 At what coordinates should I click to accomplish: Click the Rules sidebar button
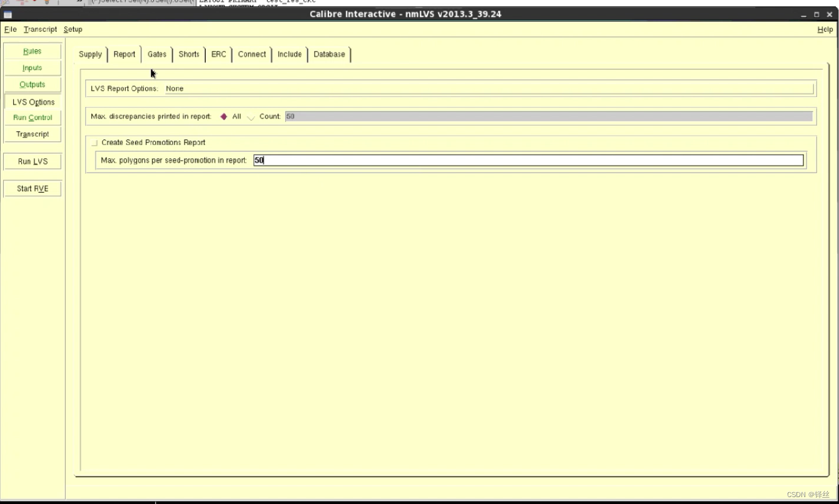[x=33, y=51]
